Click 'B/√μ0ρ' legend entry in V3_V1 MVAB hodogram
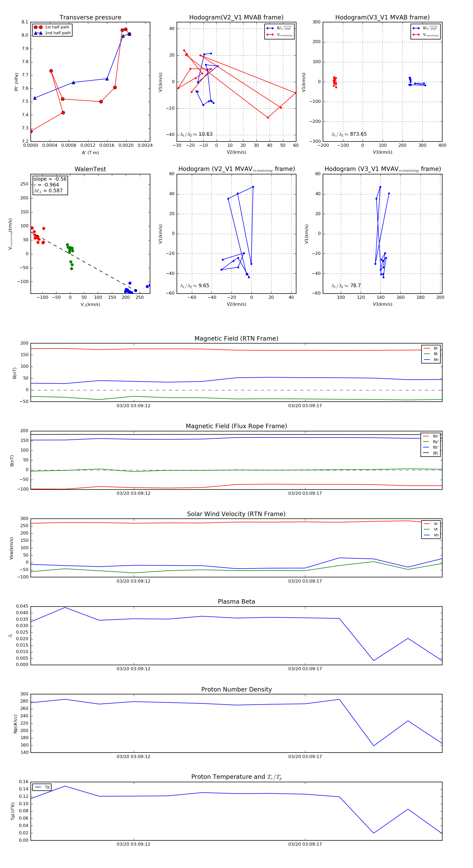 point(425,28)
